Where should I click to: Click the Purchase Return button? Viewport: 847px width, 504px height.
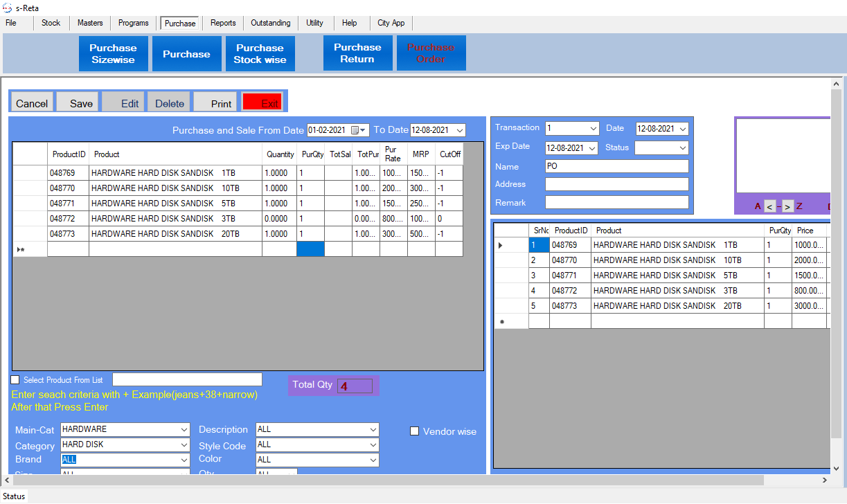[357, 53]
